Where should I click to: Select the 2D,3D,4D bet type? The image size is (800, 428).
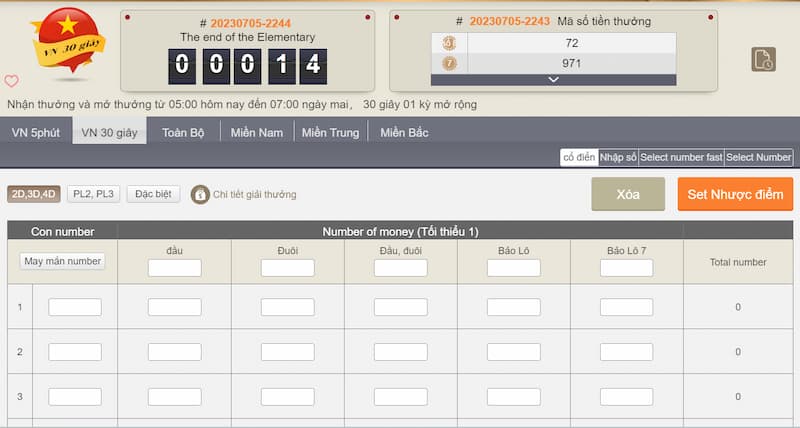click(x=34, y=194)
